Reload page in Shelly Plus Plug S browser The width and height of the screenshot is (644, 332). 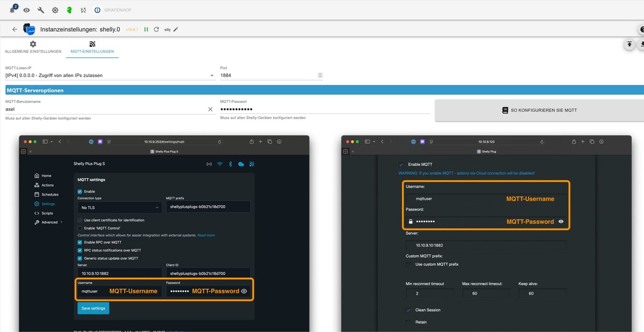(219, 141)
